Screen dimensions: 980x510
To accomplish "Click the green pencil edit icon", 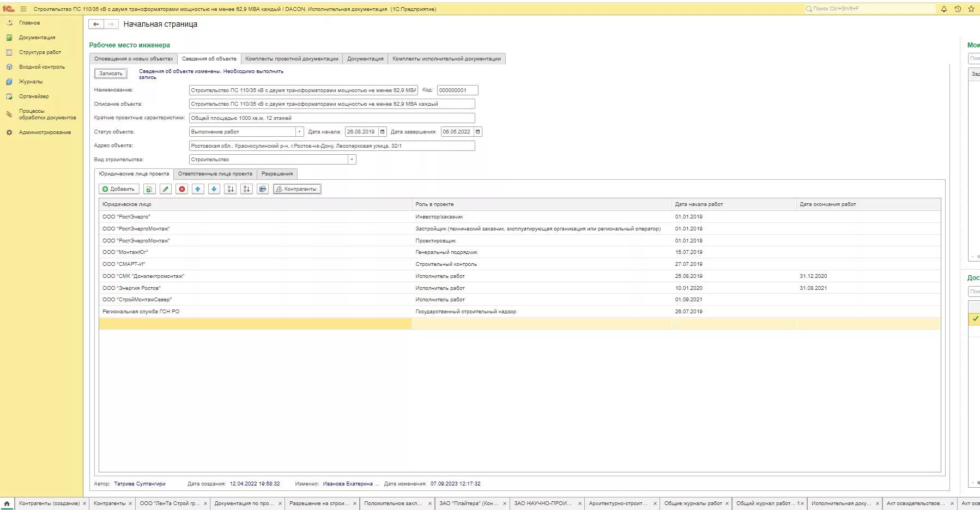I will (166, 189).
